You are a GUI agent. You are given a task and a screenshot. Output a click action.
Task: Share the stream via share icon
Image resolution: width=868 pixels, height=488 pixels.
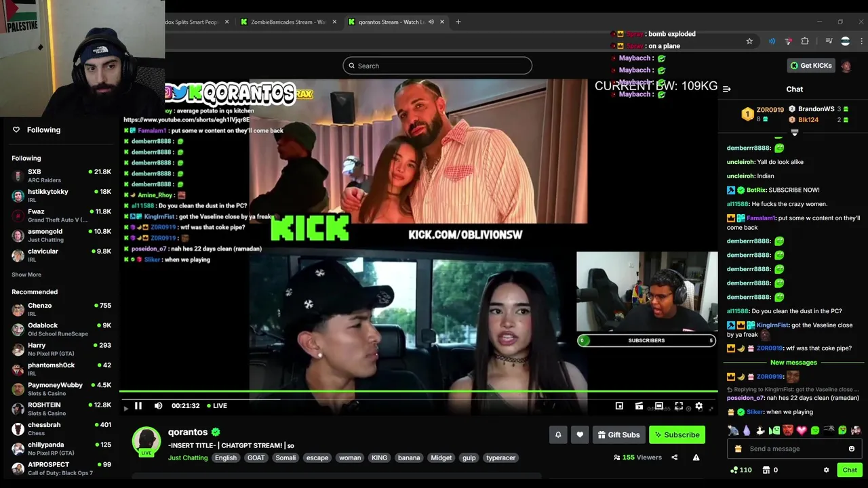pos(674,457)
